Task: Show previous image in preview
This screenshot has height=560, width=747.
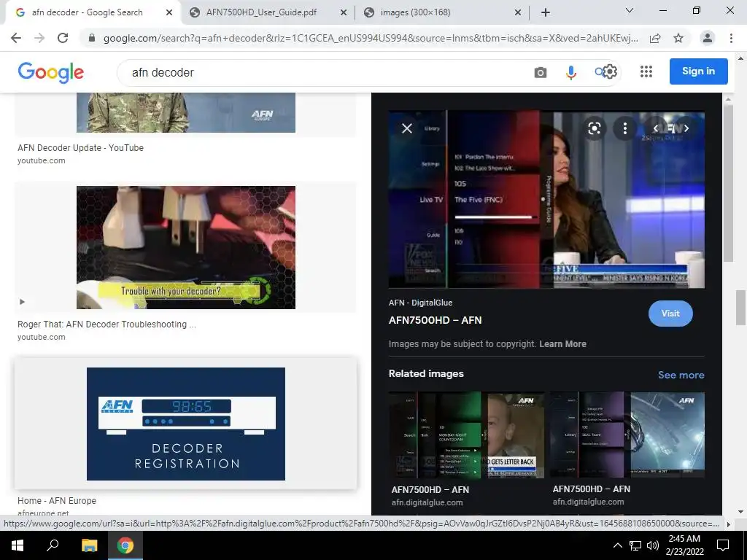Action: 656,128
